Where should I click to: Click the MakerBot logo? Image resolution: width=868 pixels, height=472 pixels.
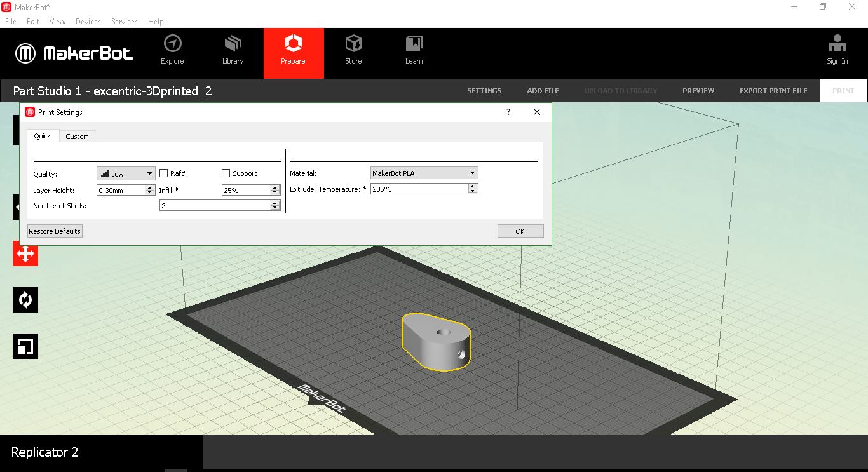[74, 53]
